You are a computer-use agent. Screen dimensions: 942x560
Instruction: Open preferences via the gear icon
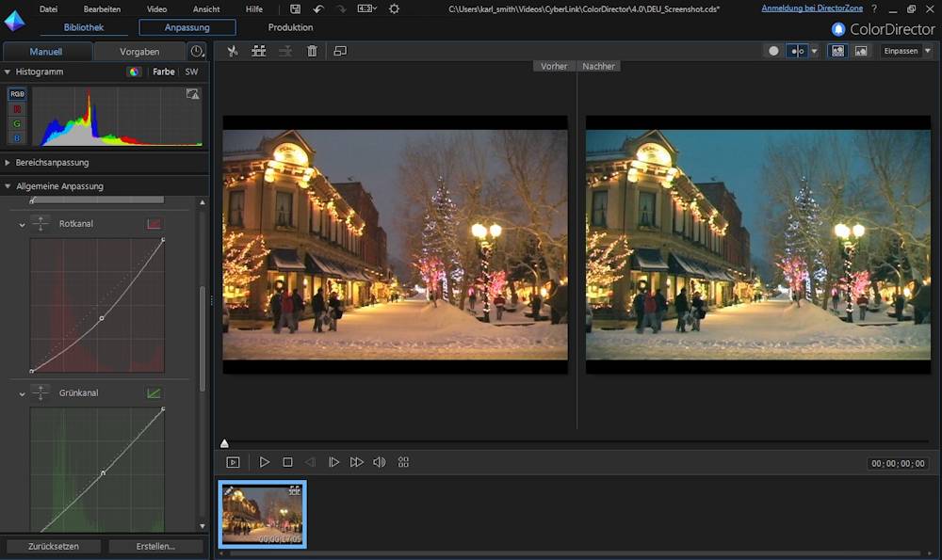click(394, 8)
